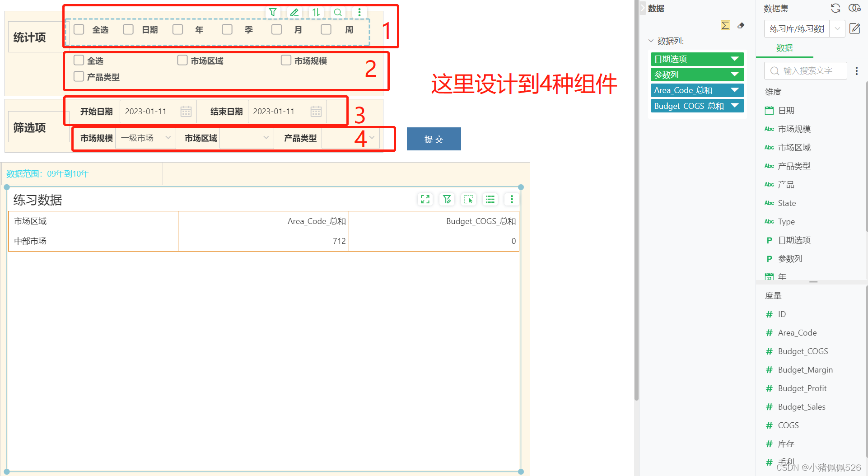Viewport: 868px width, 476px height.
Task: Select the filter icon above the checkbox group
Action: [x=273, y=12]
